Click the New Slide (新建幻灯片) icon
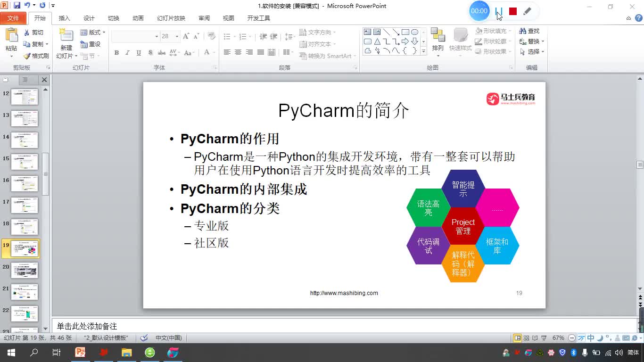The height and width of the screenshot is (362, 644). [66, 36]
